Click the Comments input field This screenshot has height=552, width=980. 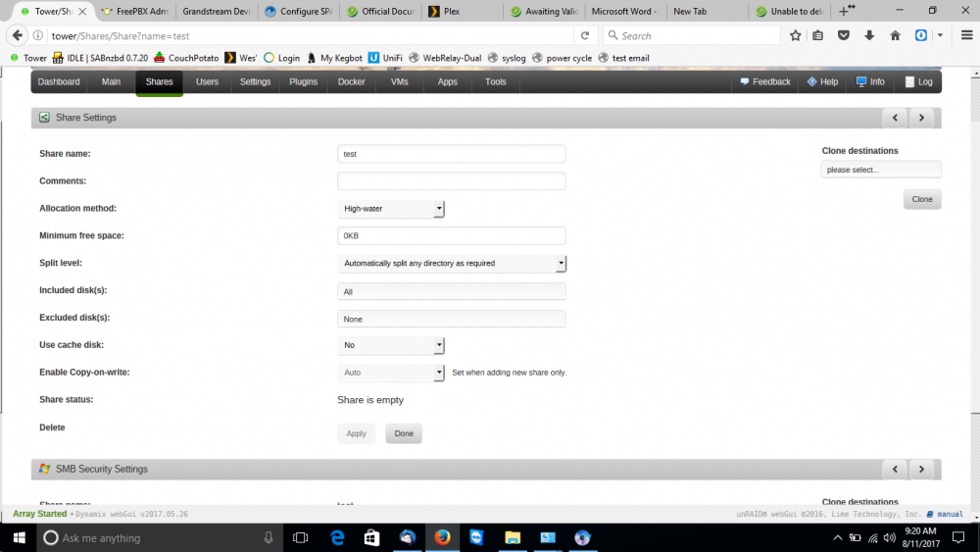451,181
